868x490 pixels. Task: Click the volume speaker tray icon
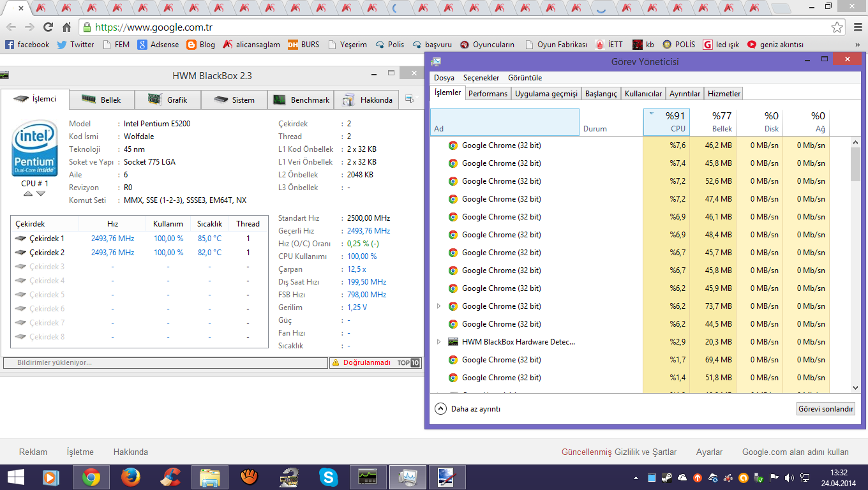[x=789, y=477]
